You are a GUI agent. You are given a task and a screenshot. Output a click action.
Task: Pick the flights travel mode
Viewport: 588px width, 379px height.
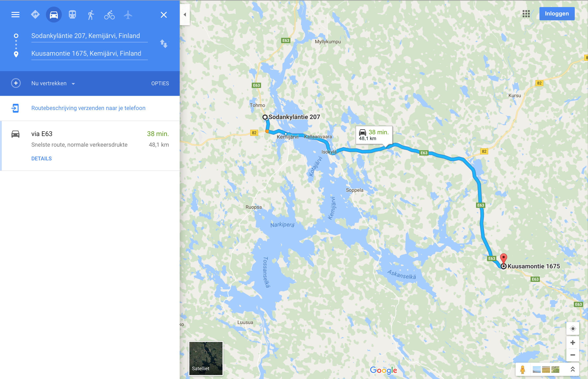click(128, 15)
